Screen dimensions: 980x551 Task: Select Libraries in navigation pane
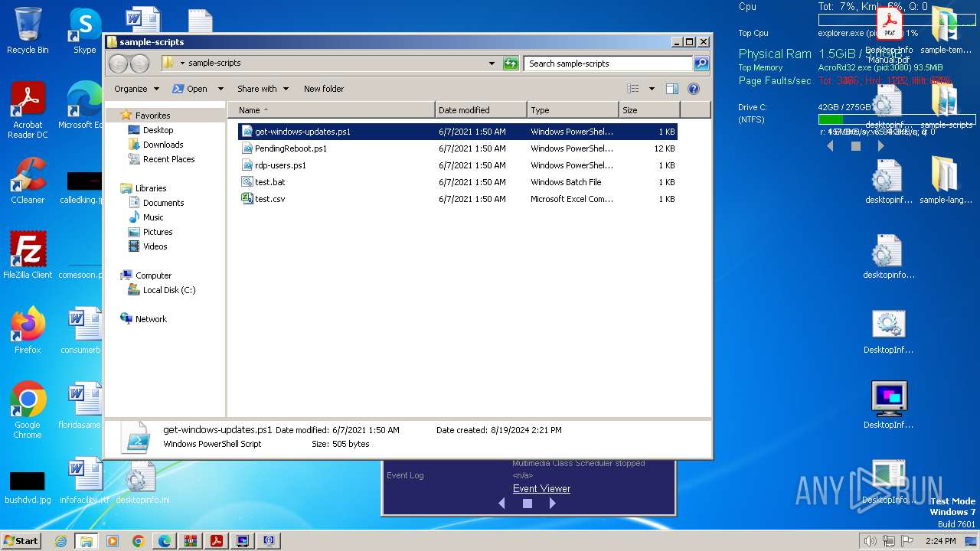pyautogui.click(x=151, y=188)
